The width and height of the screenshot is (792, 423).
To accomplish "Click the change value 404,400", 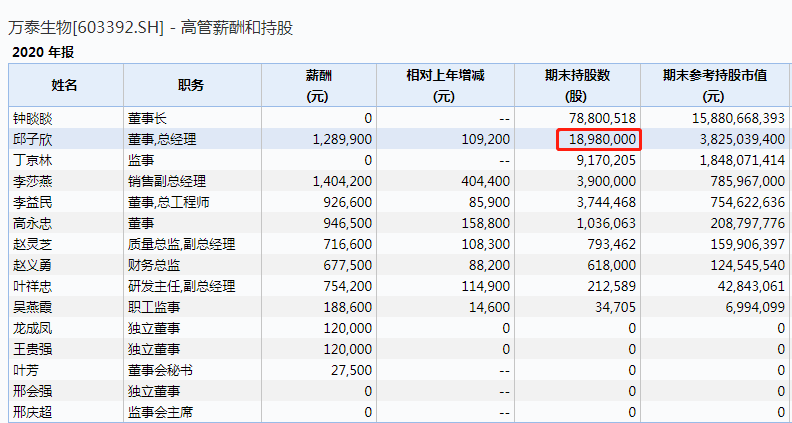I will point(486,181).
